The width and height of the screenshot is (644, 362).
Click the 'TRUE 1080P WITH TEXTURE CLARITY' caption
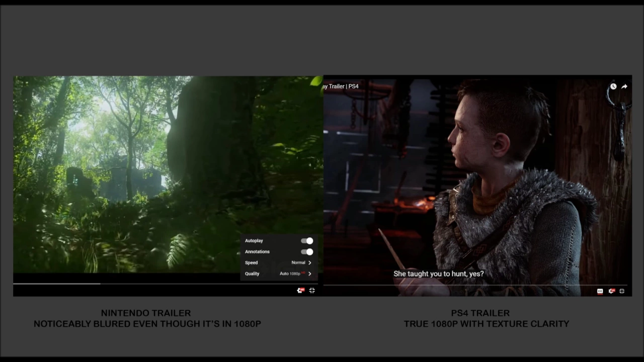[486, 324]
